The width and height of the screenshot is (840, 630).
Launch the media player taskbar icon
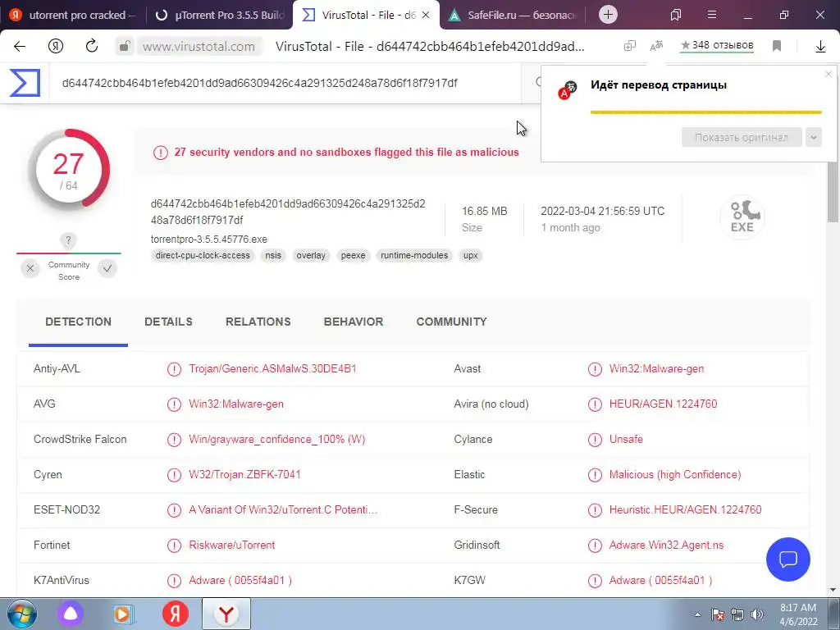[x=123, y=614]
